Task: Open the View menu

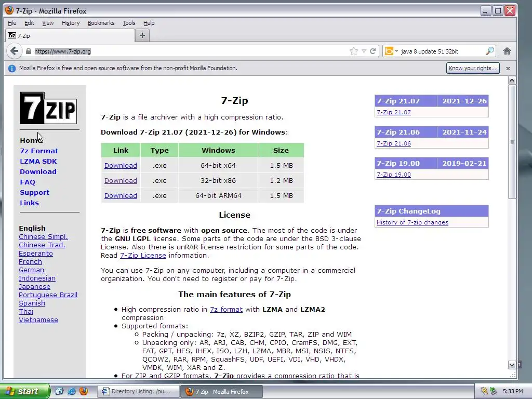Action: 48,23
